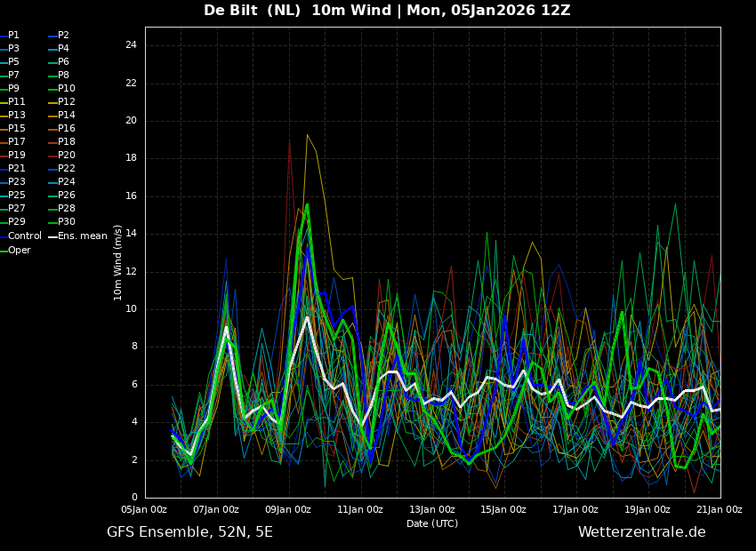This screenshot has height=551, width=756.
Task: Click the y-axis value 22
Action: (x=131, y=84)
